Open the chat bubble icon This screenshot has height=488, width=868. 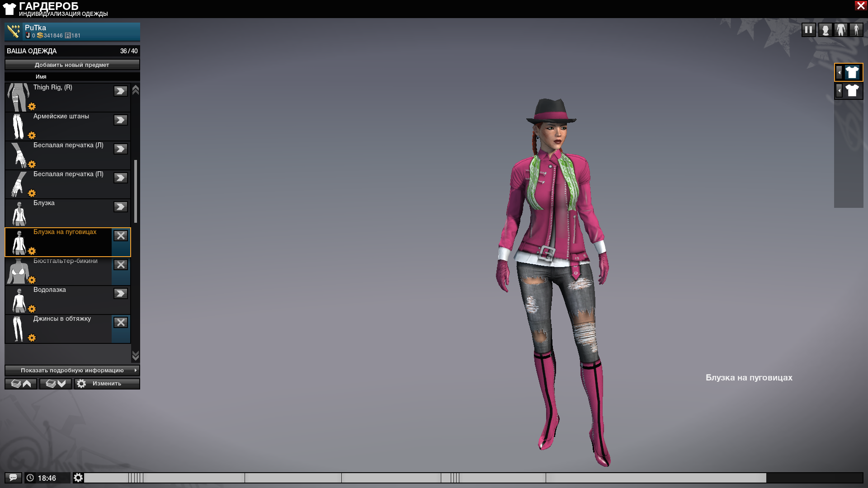tap(13, 478)
